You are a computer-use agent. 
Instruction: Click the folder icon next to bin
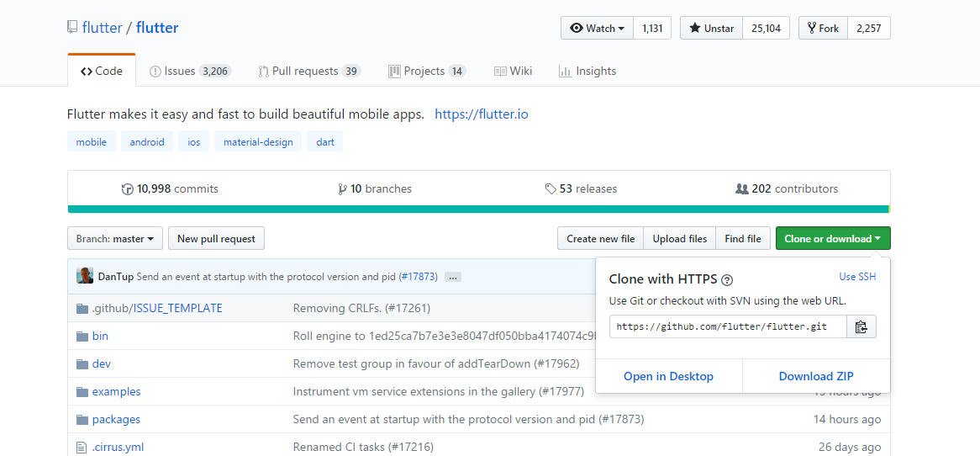pyautogui.click(x=82, y=336)
